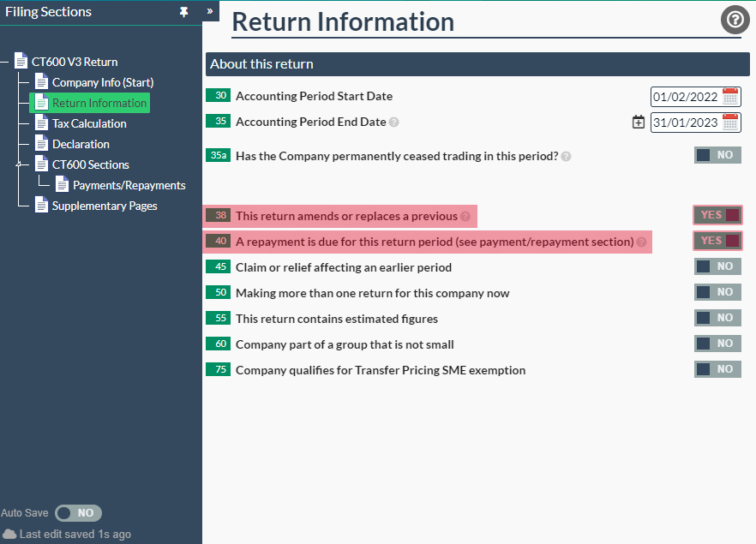The height and width of the screenshot is (544, 756).
Task: Show help for Accounting Period End Date
Action: coord(394,123)
